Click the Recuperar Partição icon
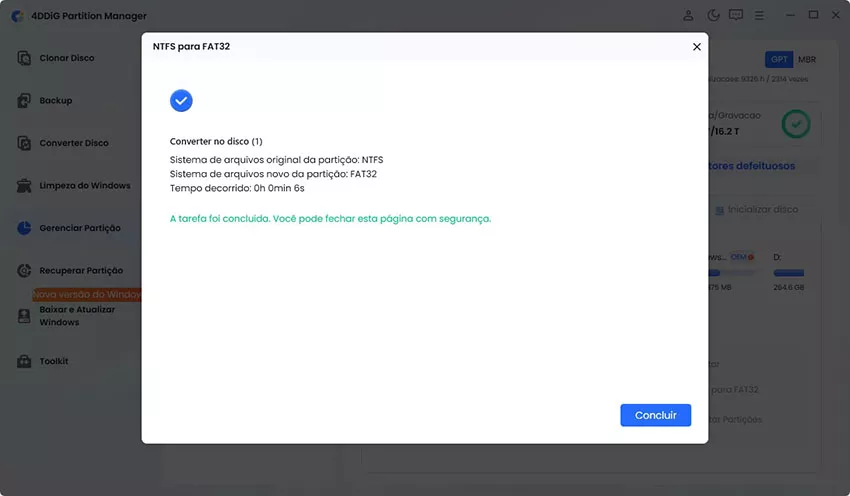Viewport: 850px width, 496px height. coord(24,270)
